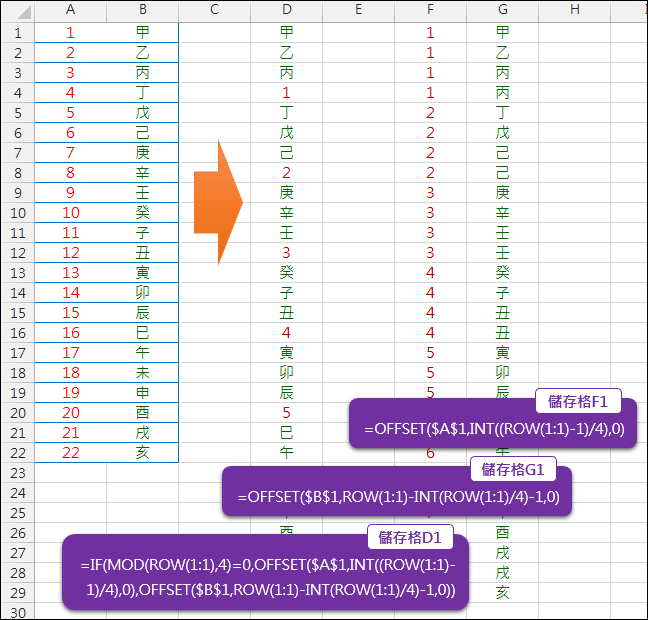Select the 儲存格G1 callout label
The width and height of the screenshot is (648, 620).
[513, 470]
